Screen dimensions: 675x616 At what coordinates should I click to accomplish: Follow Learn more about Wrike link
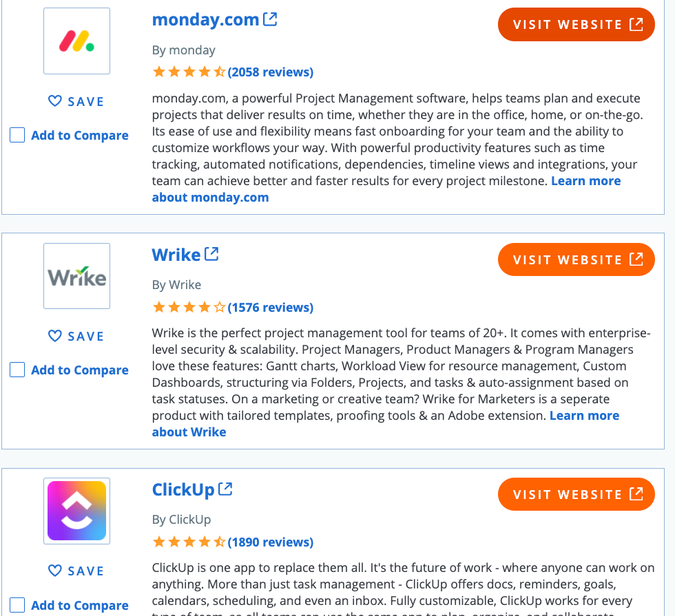click(x=385, y=424)
